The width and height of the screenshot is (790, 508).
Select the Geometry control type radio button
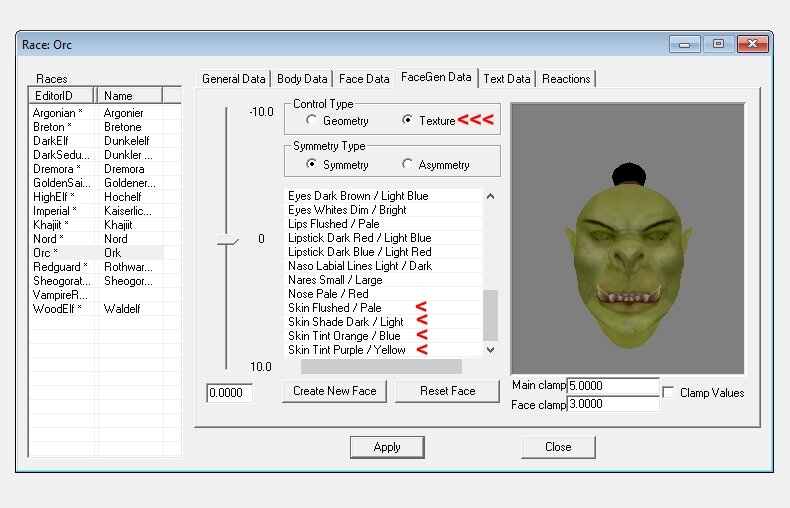click(311, 120)
